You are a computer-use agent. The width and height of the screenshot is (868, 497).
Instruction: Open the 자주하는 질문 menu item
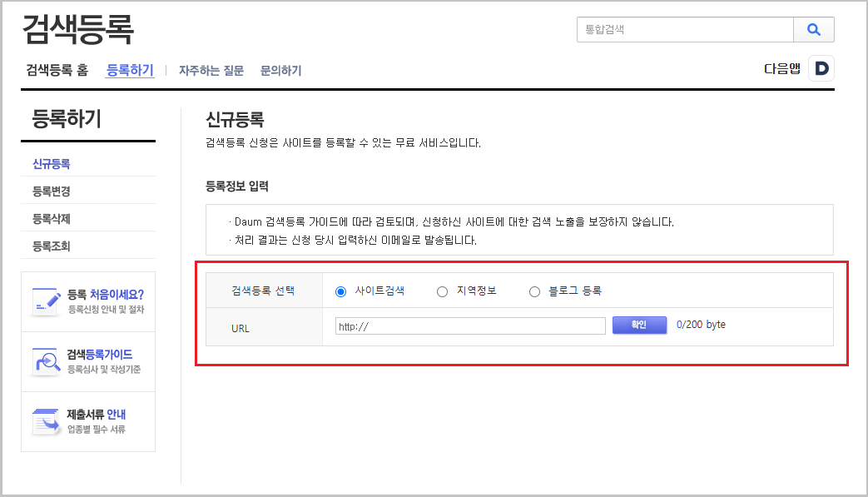211,70
